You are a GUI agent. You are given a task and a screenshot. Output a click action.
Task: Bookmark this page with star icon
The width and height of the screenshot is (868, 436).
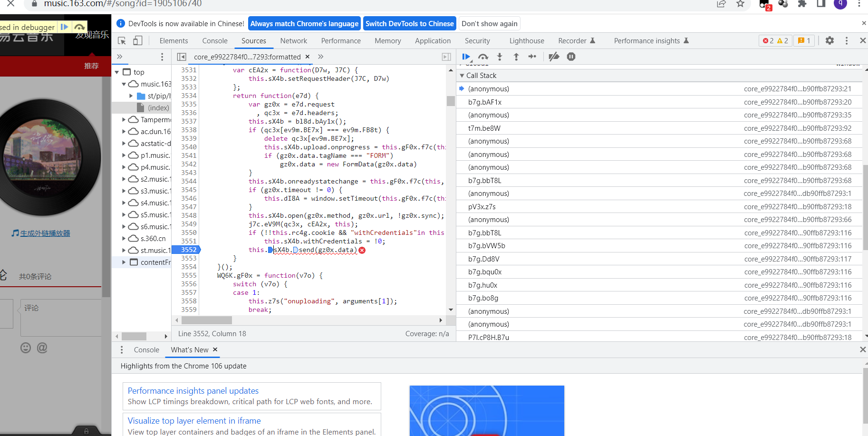[740, 4]
